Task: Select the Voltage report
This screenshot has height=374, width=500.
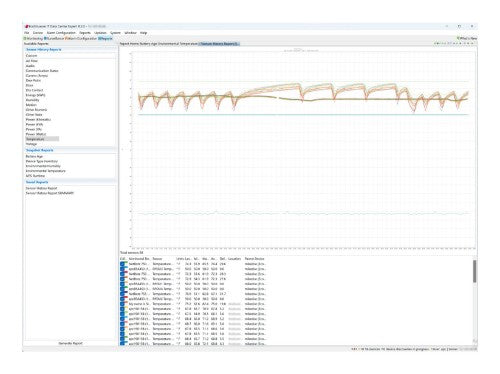Action: (31, 144)
